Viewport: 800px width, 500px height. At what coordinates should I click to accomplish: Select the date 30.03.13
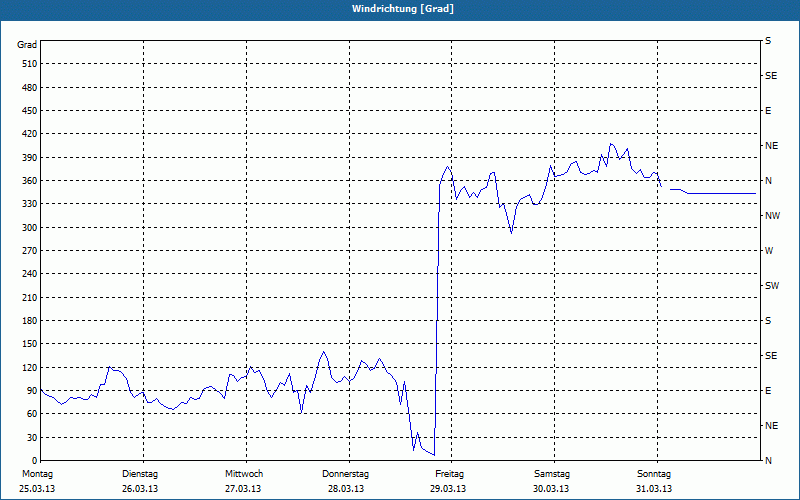[551, 489]
